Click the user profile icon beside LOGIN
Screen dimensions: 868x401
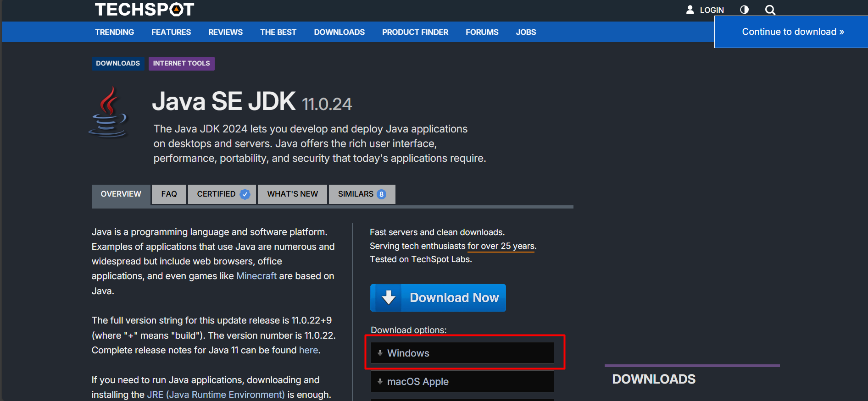[690, 10]
